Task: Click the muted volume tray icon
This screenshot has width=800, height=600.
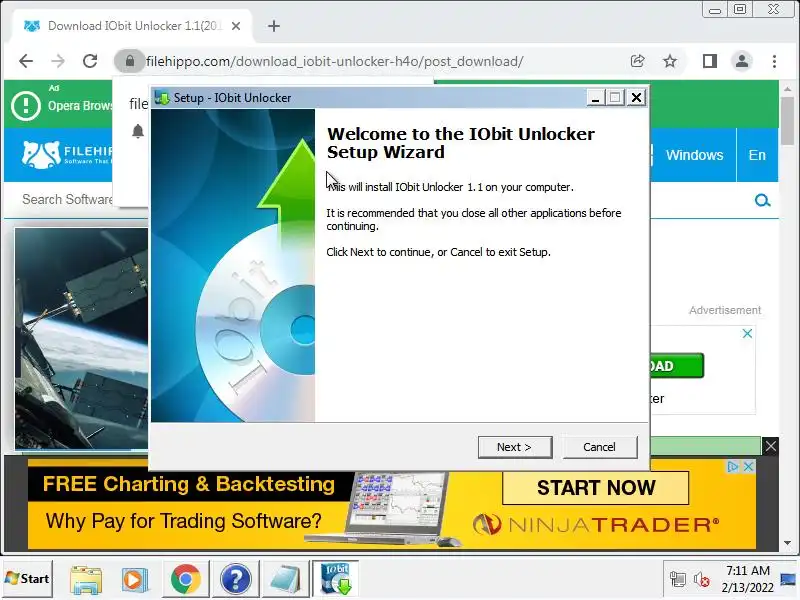Action: [x=702, y=579]
